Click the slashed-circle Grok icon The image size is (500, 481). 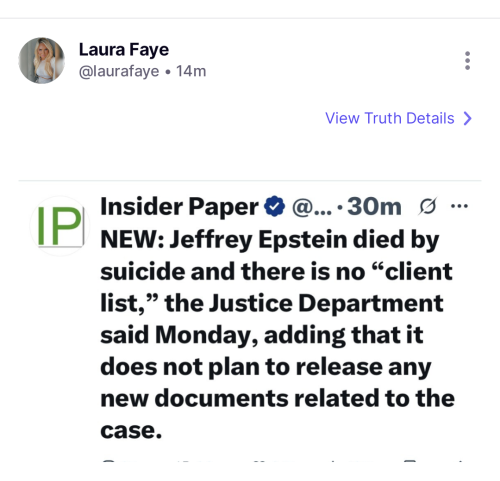[x=427, y=206]
